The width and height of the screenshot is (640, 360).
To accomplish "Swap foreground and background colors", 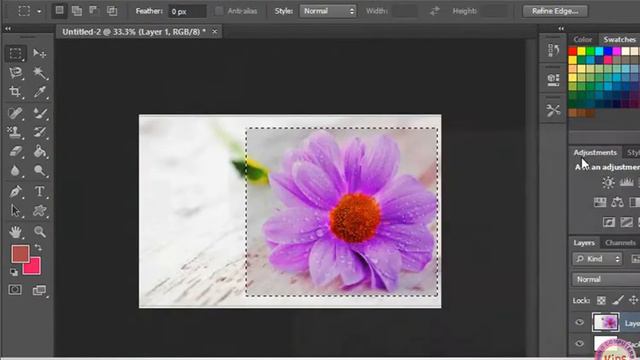I will [38, 248].
